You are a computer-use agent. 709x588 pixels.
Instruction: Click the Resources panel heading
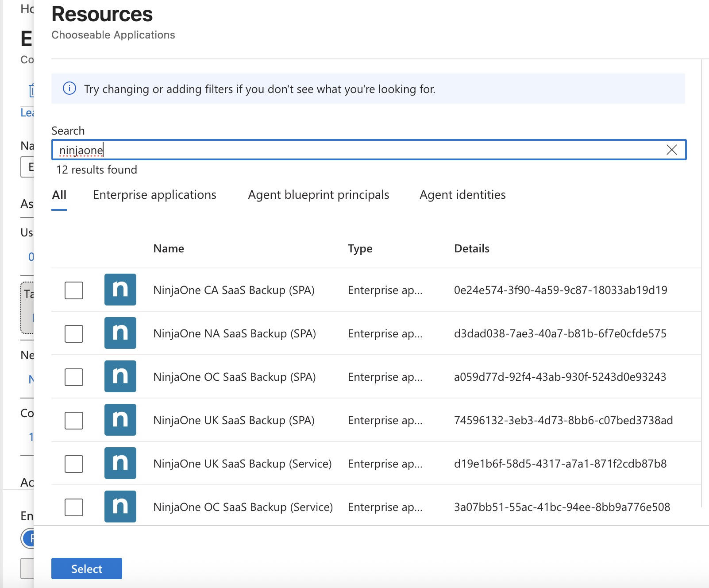point(102,14)
